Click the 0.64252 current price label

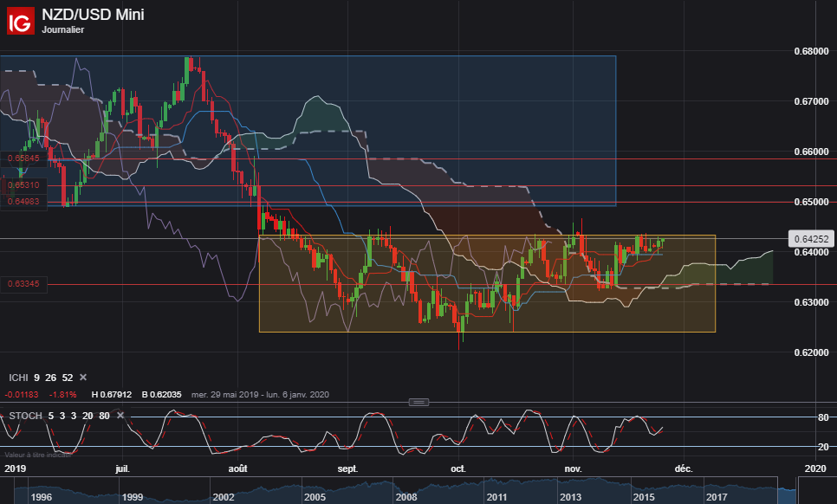(x=811, y=239)
